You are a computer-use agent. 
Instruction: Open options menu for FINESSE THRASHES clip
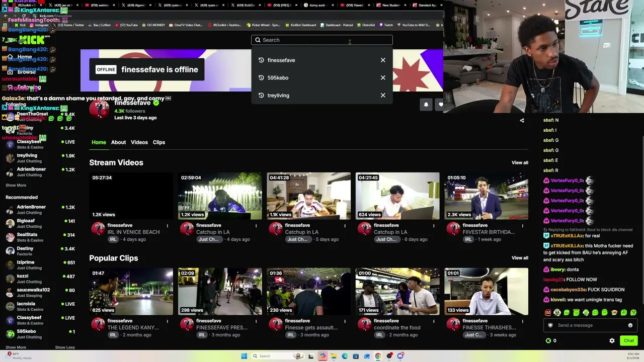pos(522,321)
